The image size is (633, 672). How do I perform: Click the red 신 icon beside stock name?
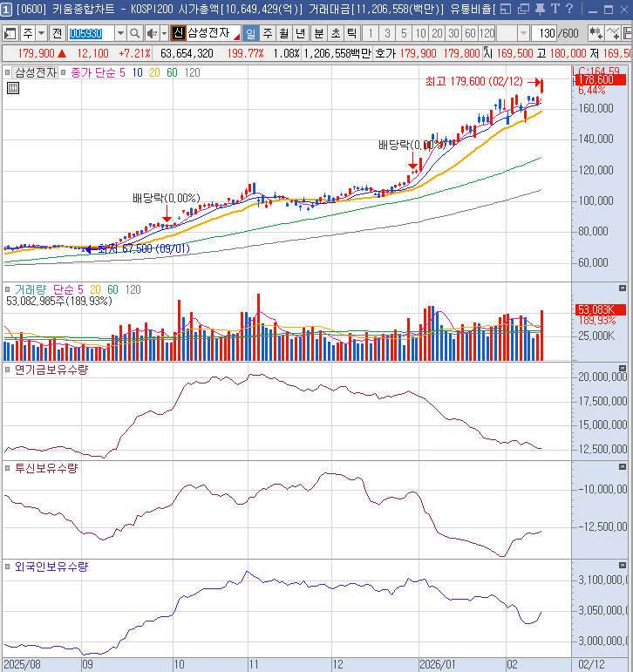click(x=178, y=33)
